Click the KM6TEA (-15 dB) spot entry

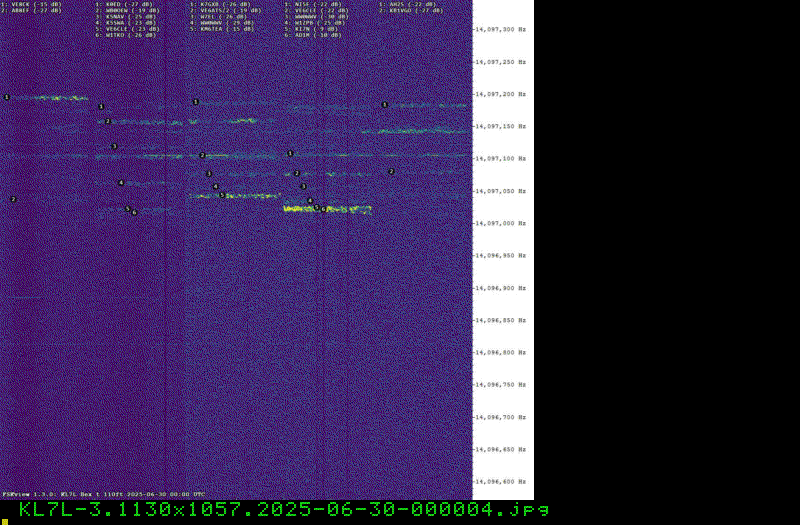pyautogui.click(x=222, y=29)
